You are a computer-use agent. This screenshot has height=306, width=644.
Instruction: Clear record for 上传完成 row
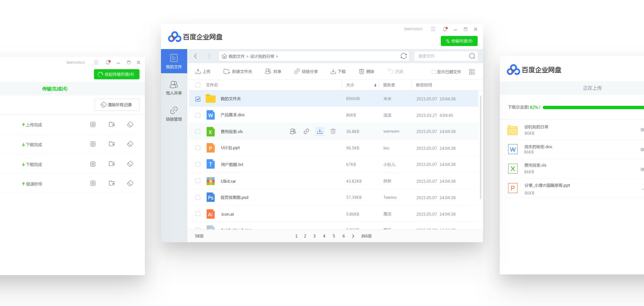(130, 125)
